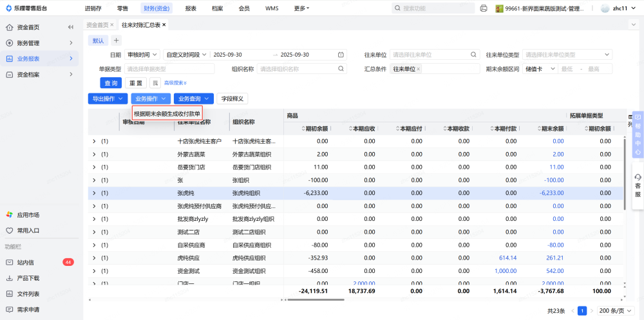Switch to 资金首页 tab
The height and width of the screenshot is (320, 644).
97,24
